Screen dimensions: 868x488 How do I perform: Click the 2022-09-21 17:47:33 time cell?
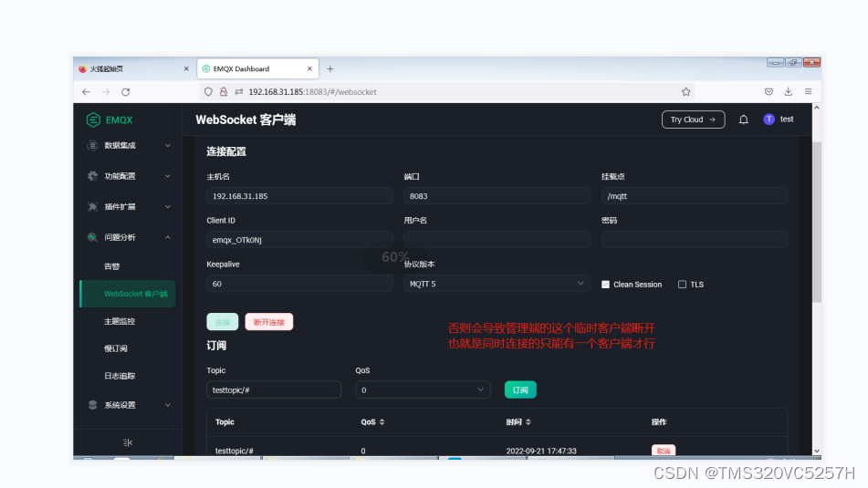pos(541,451)
